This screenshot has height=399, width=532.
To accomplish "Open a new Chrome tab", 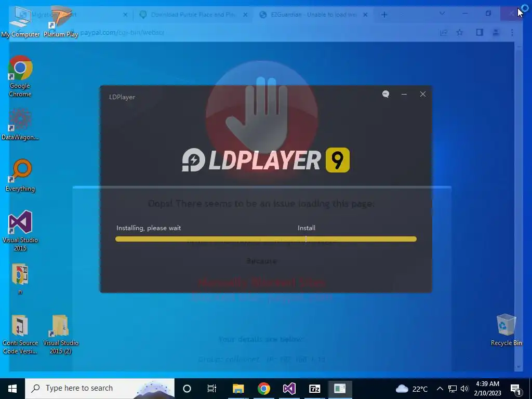I will pyautogui.click(x=384, y=15).
